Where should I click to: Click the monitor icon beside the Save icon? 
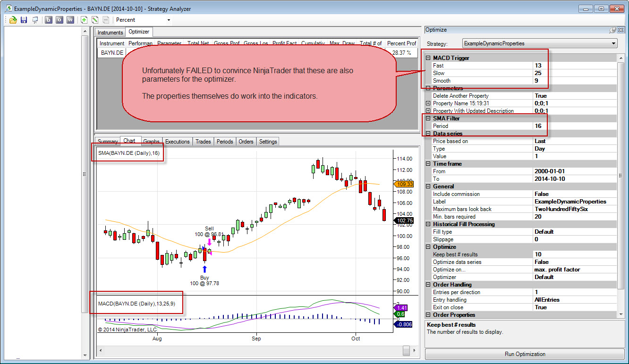click(x=35, y=20)
